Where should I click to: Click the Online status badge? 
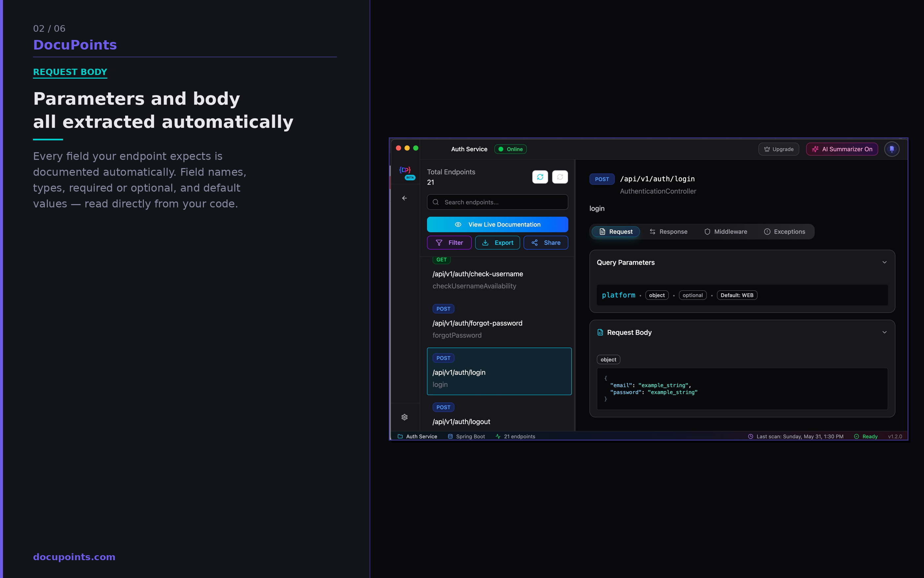pos(511,149)
